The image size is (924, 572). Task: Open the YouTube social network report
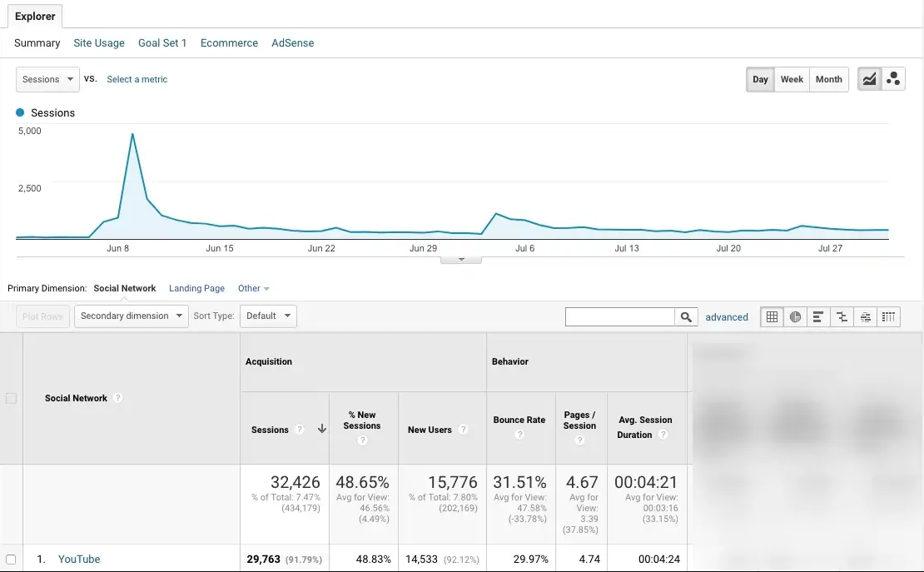point(78,559)
